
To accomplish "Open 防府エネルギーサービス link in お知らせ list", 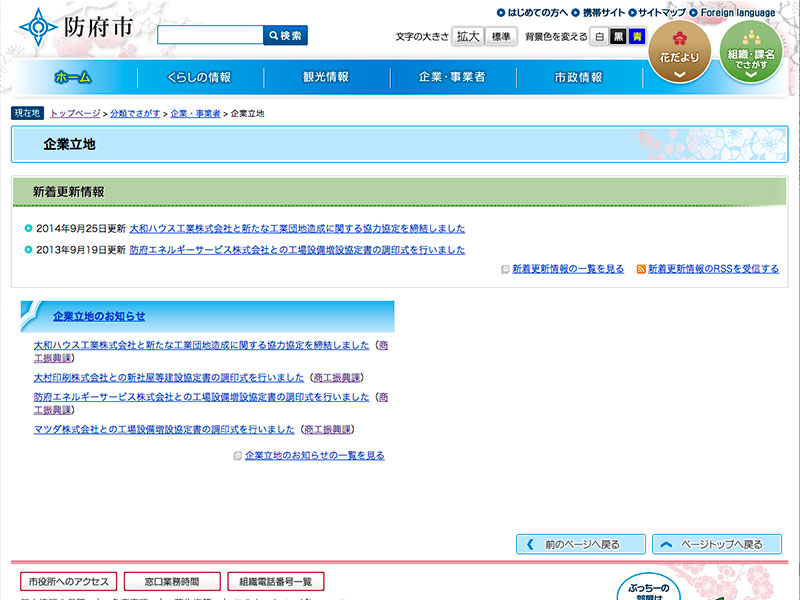I will click(202, 397).
